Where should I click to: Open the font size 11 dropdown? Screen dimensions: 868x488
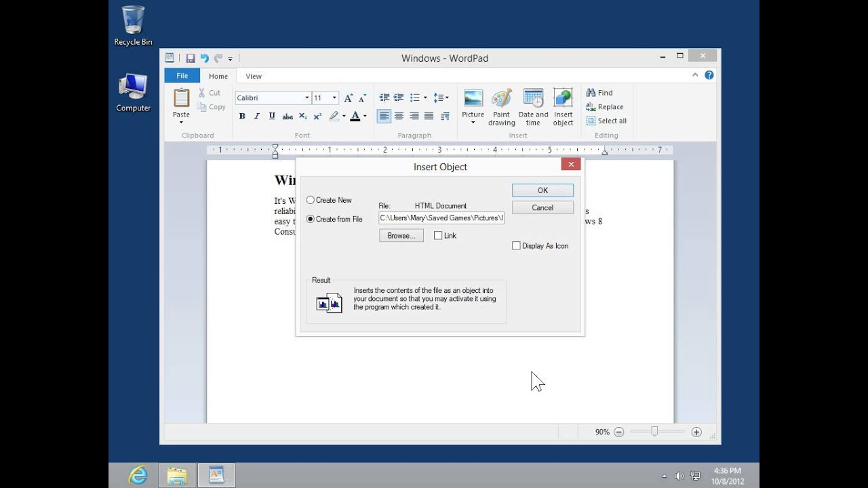coord(334,98)
